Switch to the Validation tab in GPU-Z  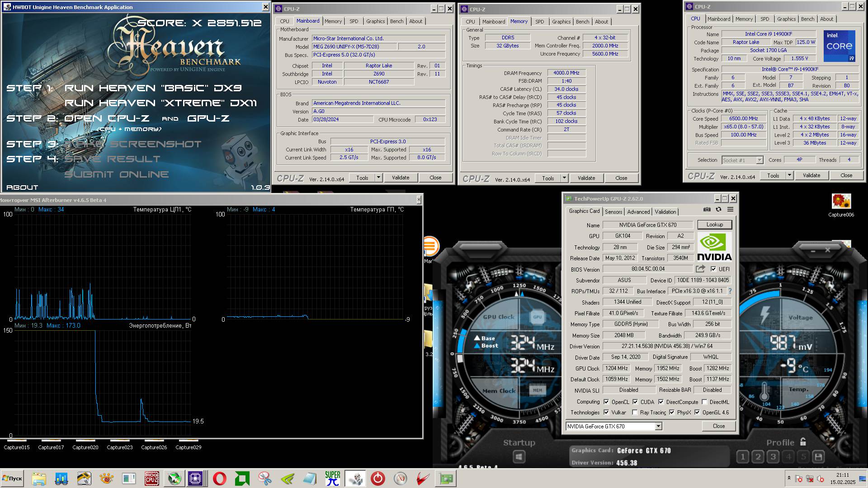pyautogui.click(x=665, y=211)
